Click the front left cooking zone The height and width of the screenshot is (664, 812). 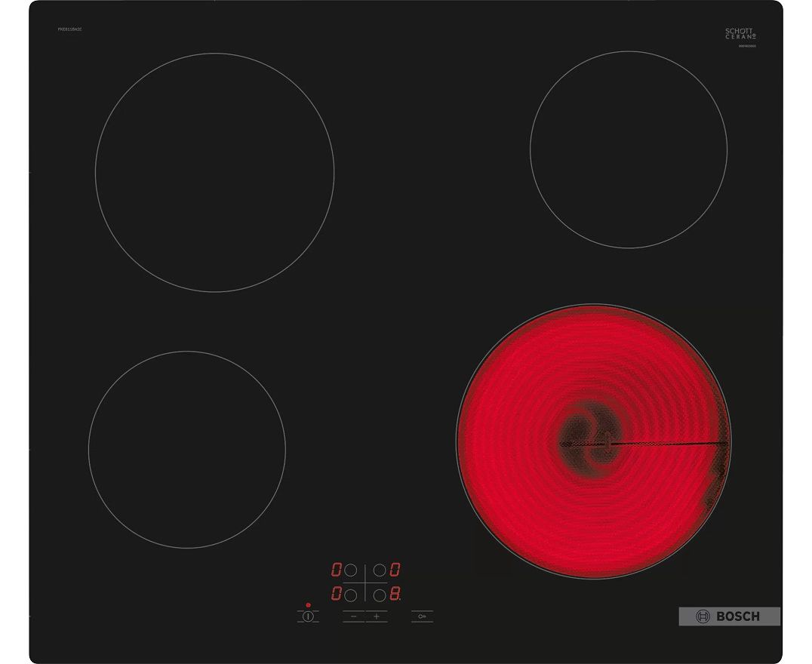click(x=186, y=450)
